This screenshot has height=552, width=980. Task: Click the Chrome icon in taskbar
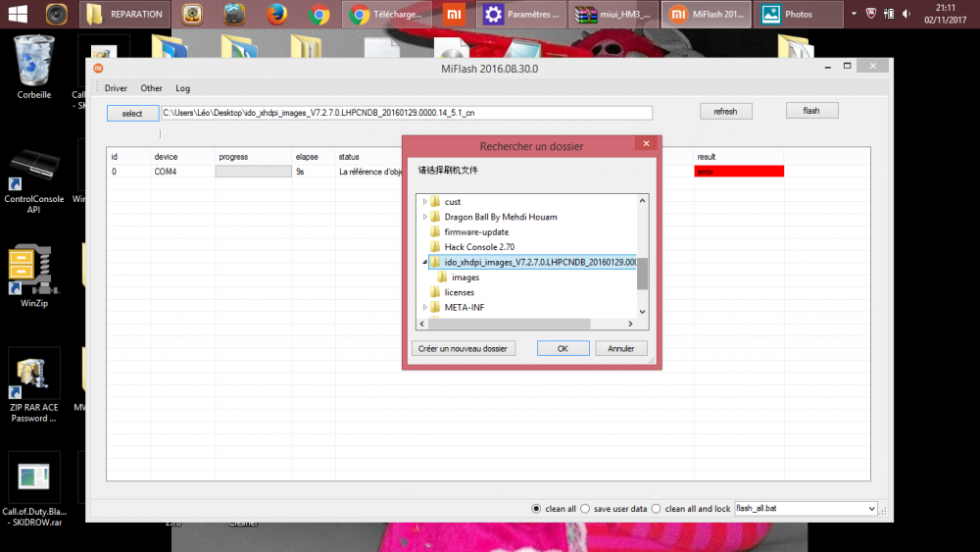pyautogui.click(x=318, y=15)
